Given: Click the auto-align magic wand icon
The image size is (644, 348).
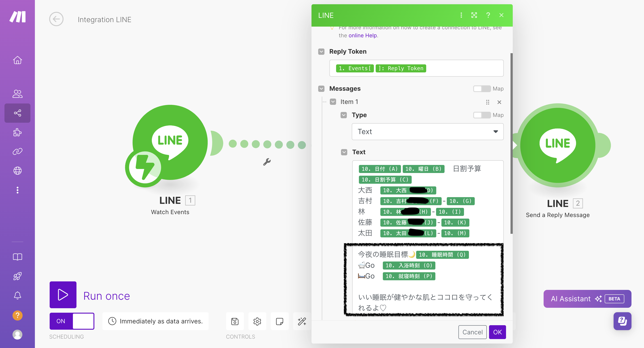Looking at the screenshot, I should pyautogui.click(x=302, y=321).
